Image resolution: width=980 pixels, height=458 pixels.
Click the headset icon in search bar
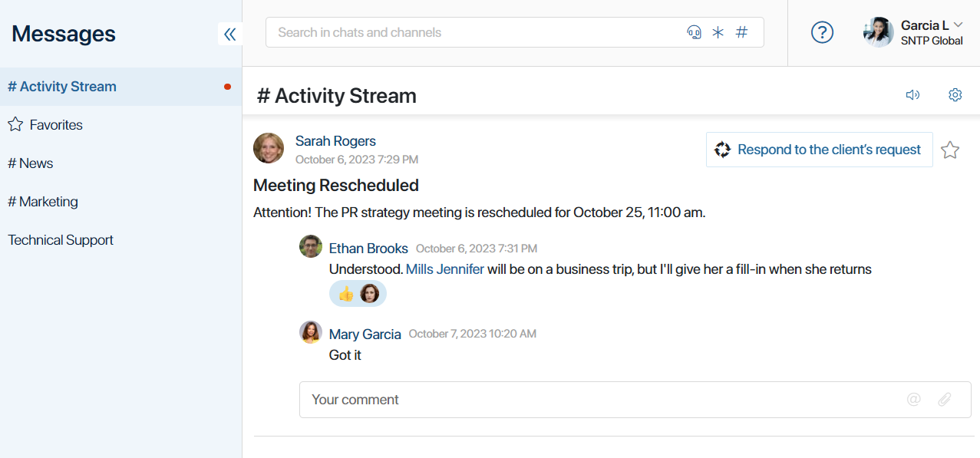click(694, 32)
